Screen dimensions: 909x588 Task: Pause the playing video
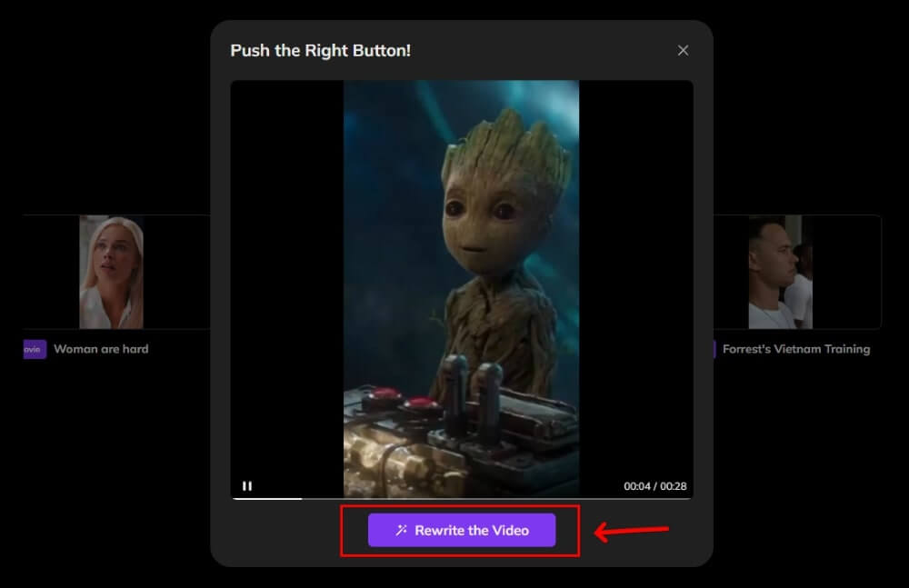pyautogui.click(x=247, y=486)
